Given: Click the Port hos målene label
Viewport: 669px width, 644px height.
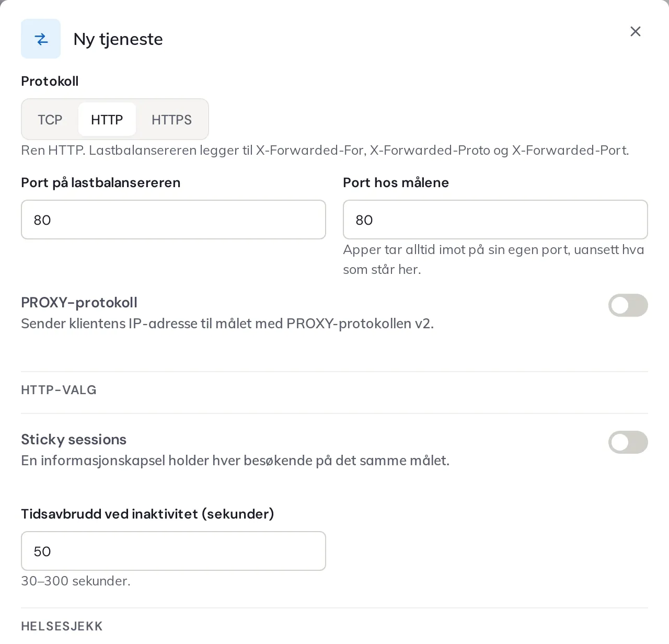Looking at the screenshot, I should point(396,182).
